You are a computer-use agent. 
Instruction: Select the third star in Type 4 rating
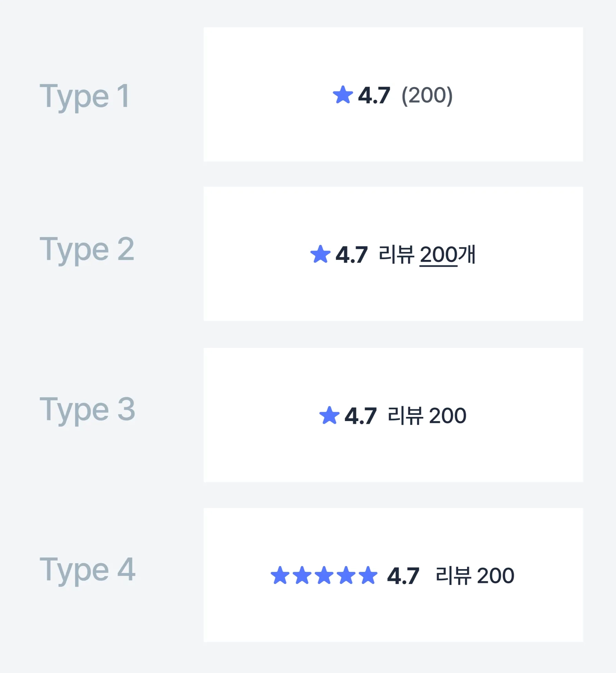coord(324,575)
